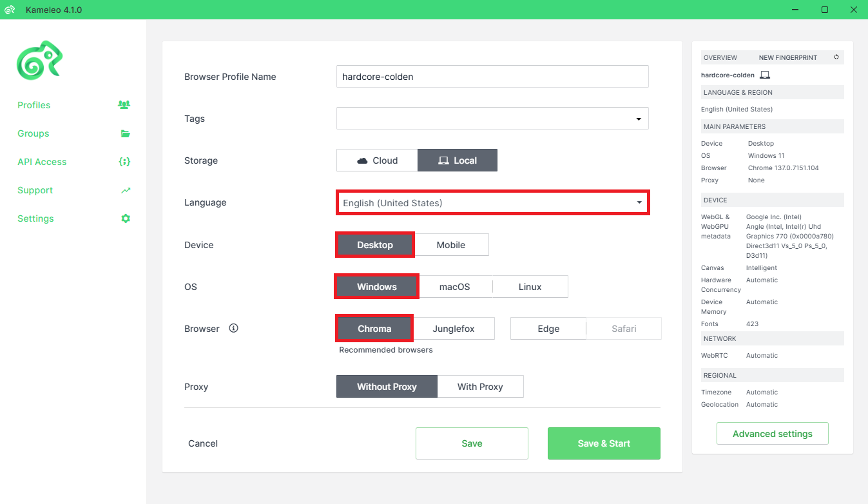Select Cloud storage option
This screenshot has height=504, width=868.
coord(377,160)
